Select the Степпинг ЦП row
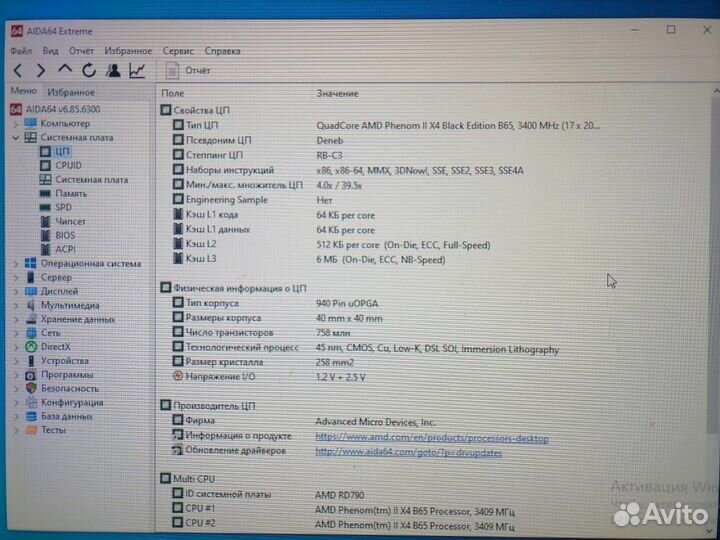 257,155
